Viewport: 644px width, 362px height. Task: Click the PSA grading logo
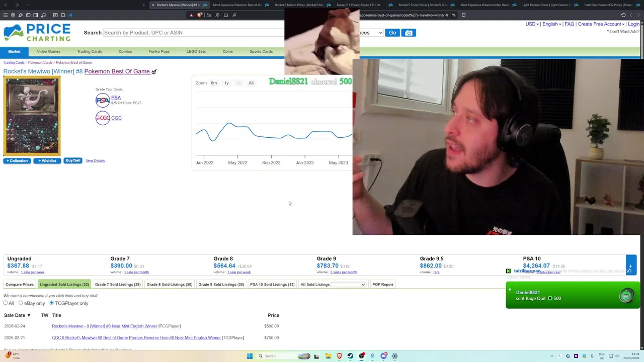[103, 100]
